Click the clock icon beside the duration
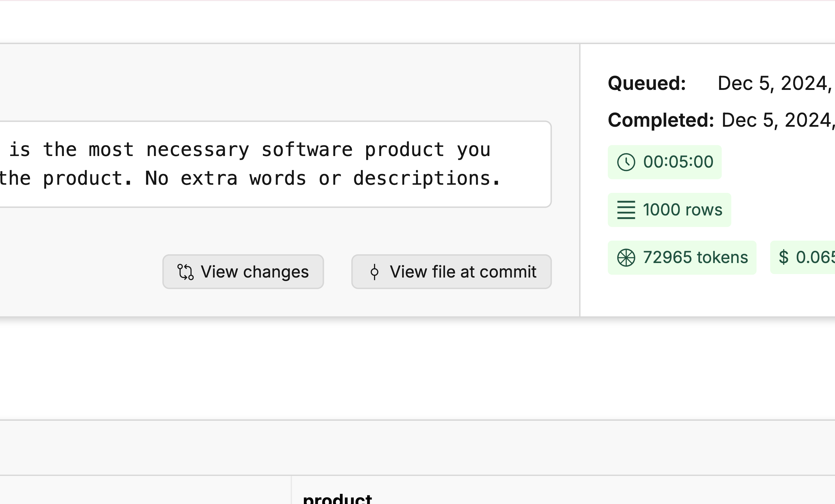Image resolution: width=835 pixels, height=504 pixels. [626, 162]
